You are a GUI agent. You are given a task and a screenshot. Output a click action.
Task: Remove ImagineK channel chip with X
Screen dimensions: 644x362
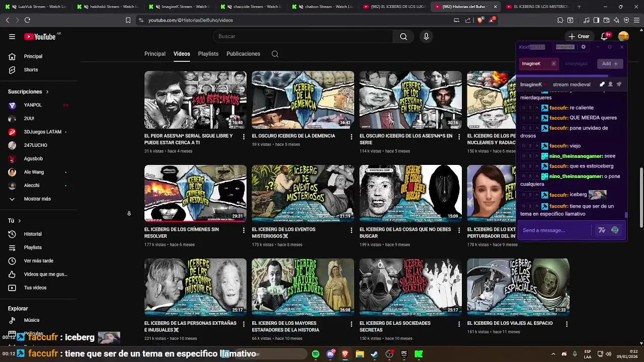pyautogui.click(x=553, y=63)
